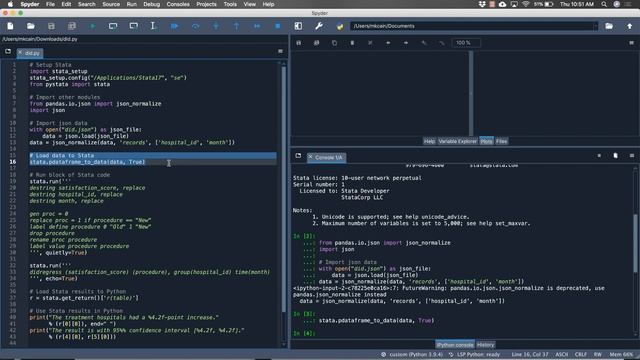Open the Plots pane options menu
Viewport: 640px width, 360px height.
[631, 43]
